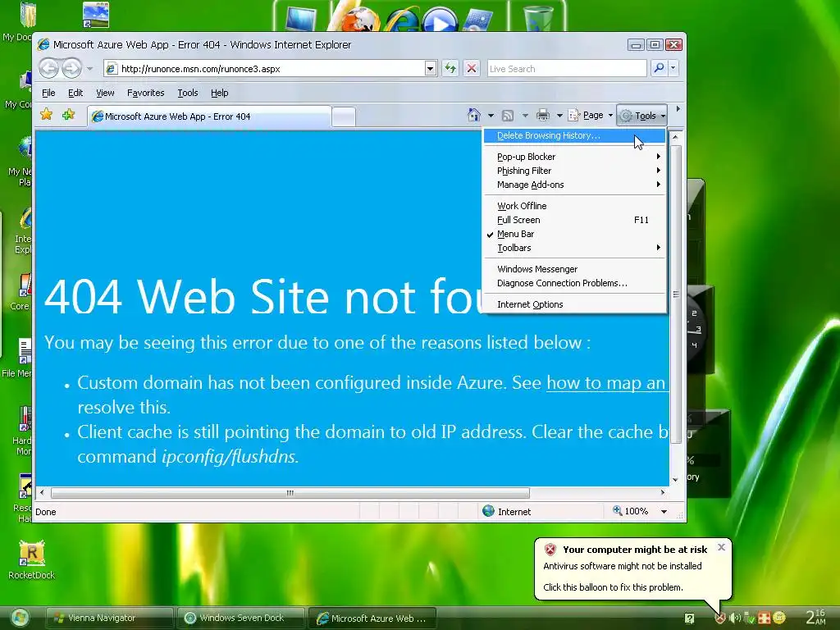Open a new blank tab
Screen dimensions: 840x630
344,116
